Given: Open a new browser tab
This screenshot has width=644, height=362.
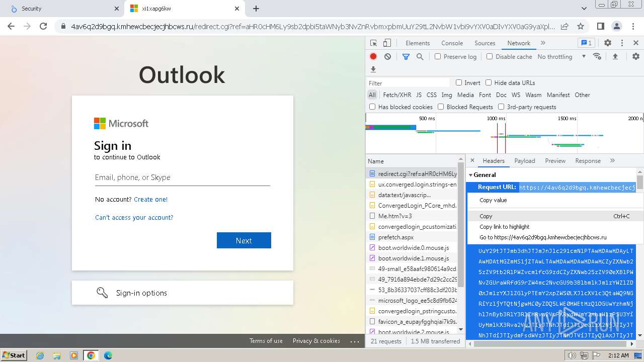Looking at the screenshot, I should [256, 9].
